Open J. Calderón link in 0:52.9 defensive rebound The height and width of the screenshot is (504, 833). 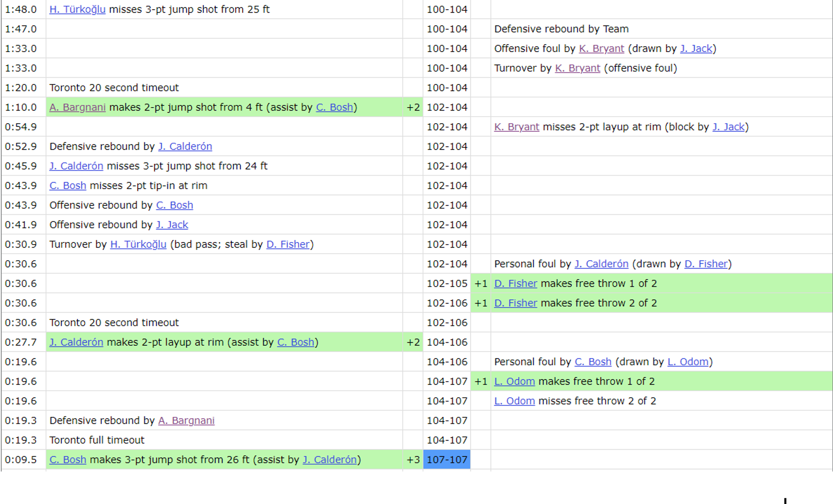pyautogui.click(x=185, y=147)
